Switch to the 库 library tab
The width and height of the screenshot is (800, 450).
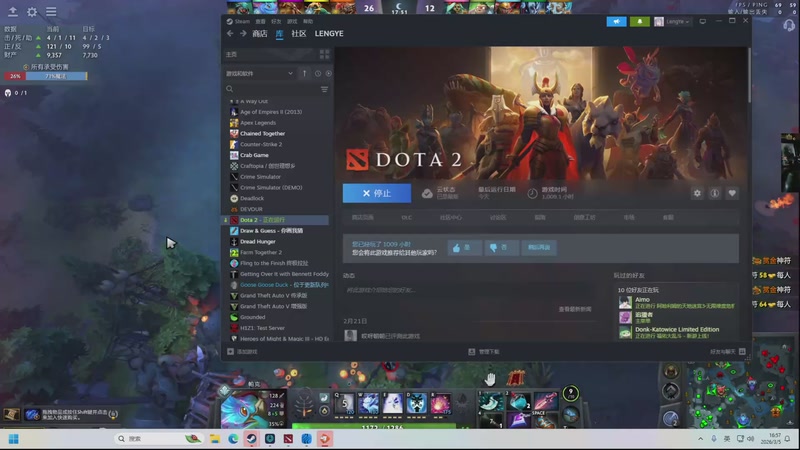point(280,34)
